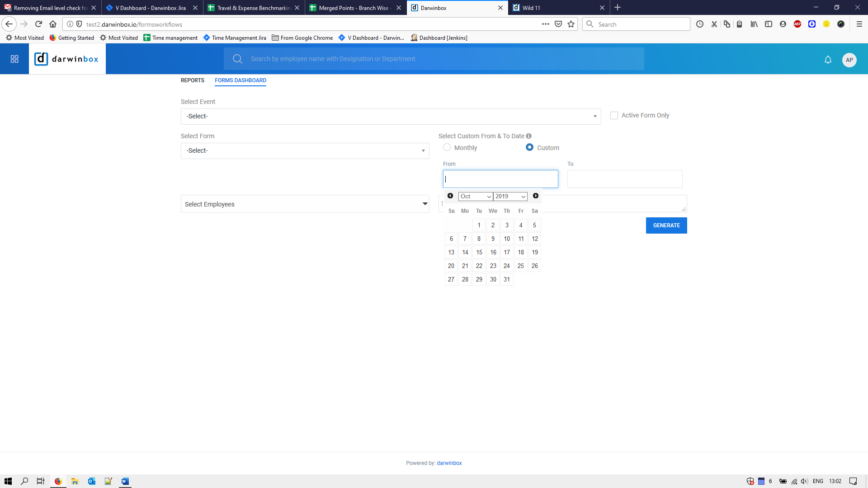Select the Monthly radio option

447,147
